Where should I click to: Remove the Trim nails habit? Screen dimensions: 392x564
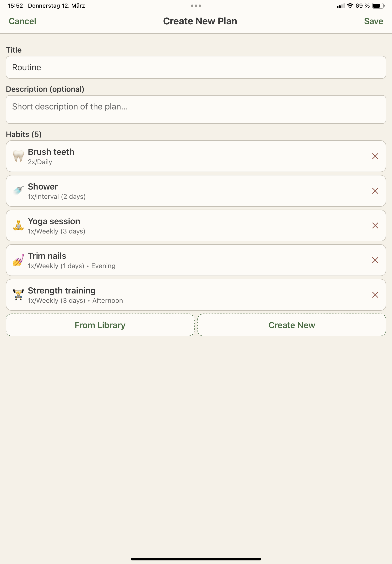click(375, 260)
